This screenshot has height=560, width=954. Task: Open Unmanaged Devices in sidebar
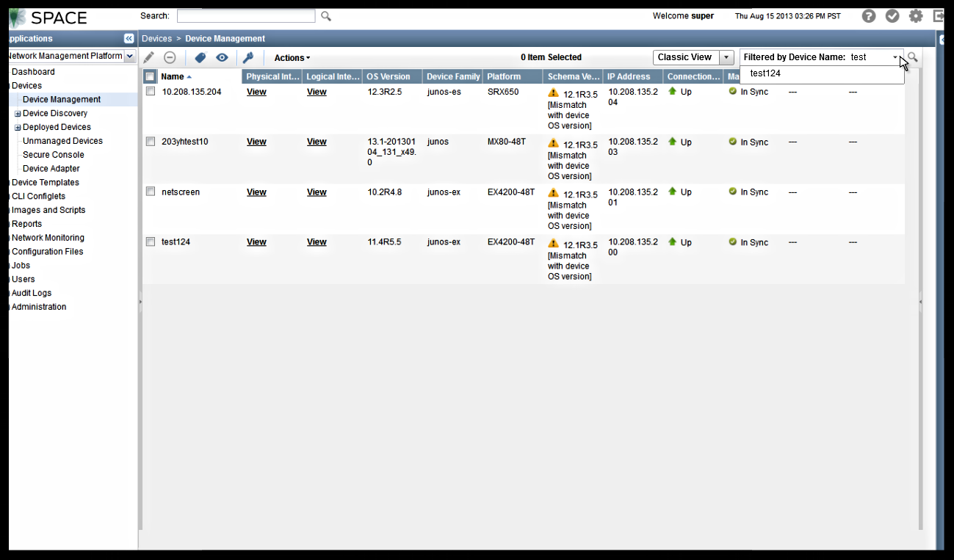62,141
